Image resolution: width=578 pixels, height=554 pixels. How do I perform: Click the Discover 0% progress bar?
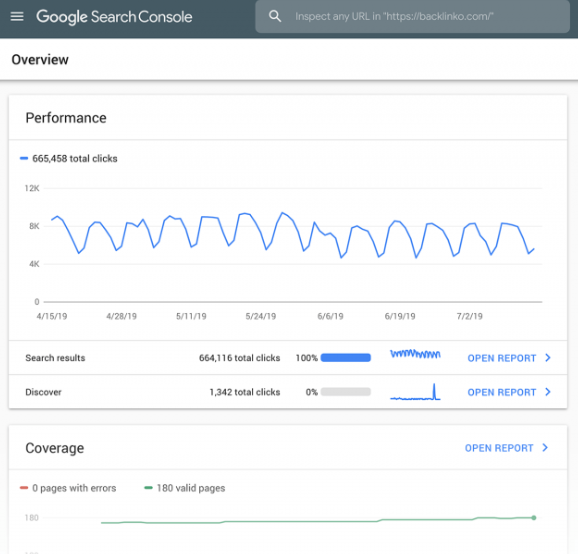[x=346, y=392]
